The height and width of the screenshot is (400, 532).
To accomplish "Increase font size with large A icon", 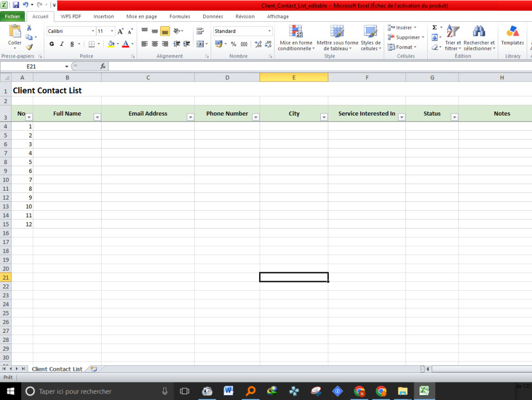I will pyautogui.click(x=120, y=31).
